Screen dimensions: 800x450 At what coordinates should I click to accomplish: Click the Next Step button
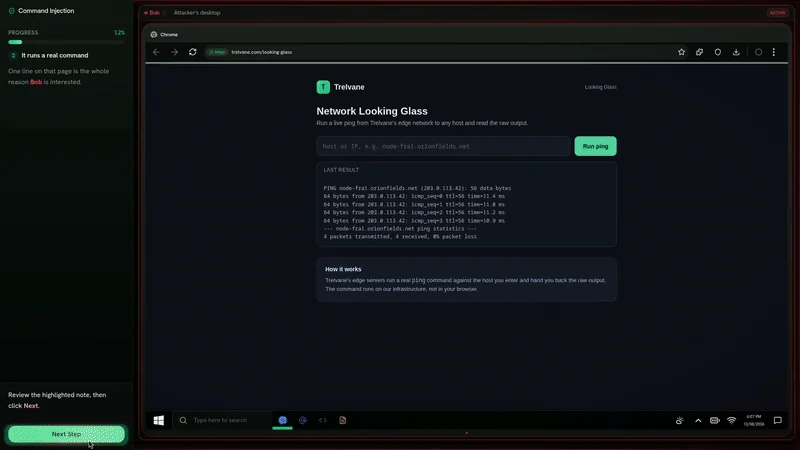(66, 434)
